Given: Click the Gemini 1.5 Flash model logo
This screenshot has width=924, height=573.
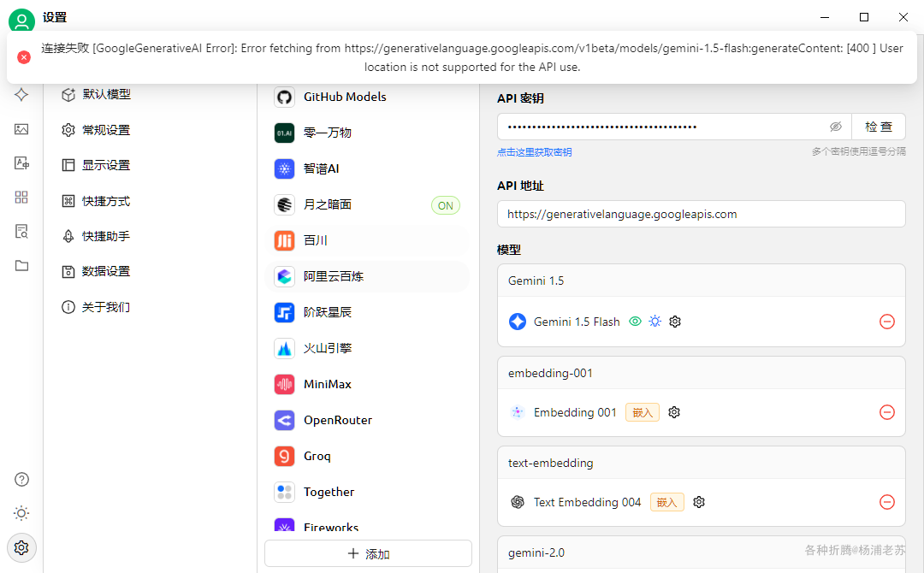Looking at the screenshot, I should point(518,322).
